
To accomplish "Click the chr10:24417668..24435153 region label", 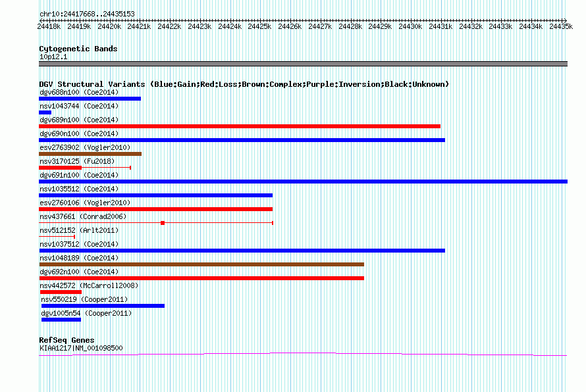I will [x=87, y=14].
